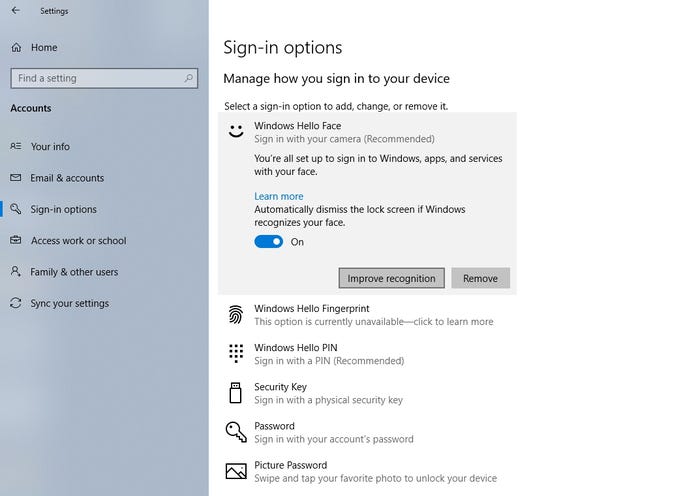Open the Home settings page

[x=104, y=47]
